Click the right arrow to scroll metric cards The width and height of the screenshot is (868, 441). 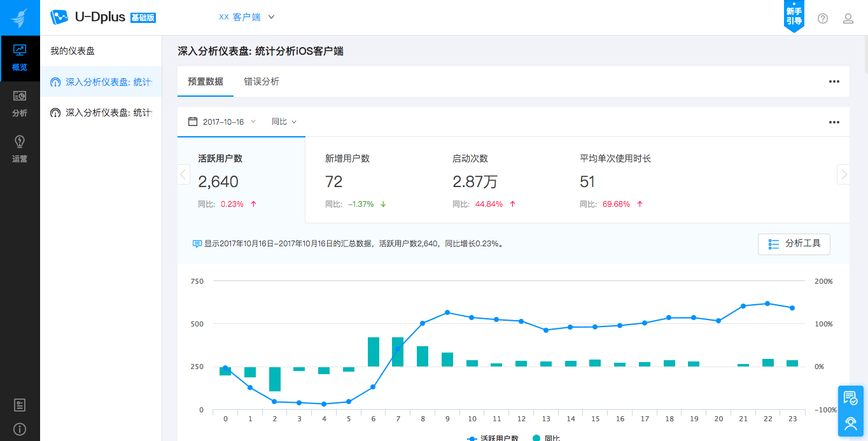tap(843, 174)
